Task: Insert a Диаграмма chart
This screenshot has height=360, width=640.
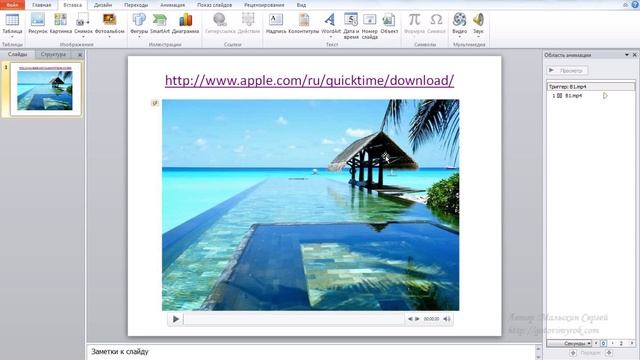Action: pyautogui.click(x=185, y=20)
